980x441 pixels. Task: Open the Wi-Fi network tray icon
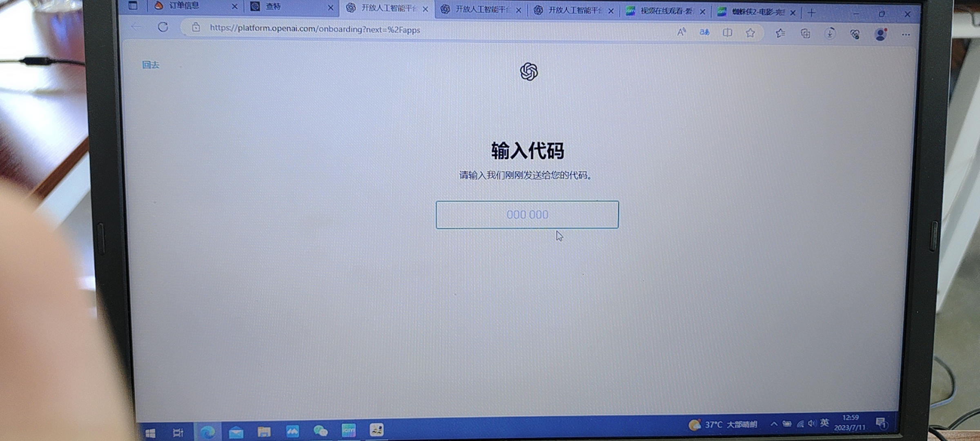click(x=800, y=424)
